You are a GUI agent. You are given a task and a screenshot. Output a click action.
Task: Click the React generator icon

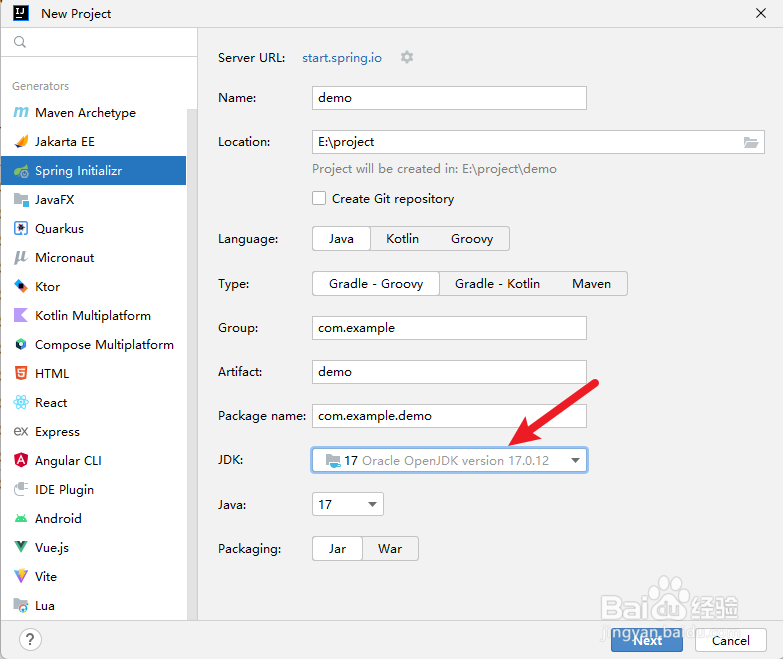pyautogui.click(x=21, y=403)
